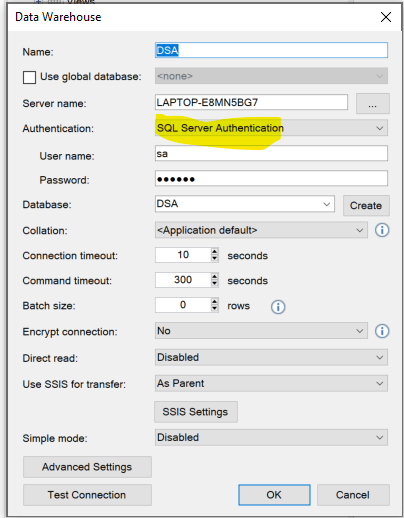Open the Direct read dropdown
404x518 pixels.
271,357
